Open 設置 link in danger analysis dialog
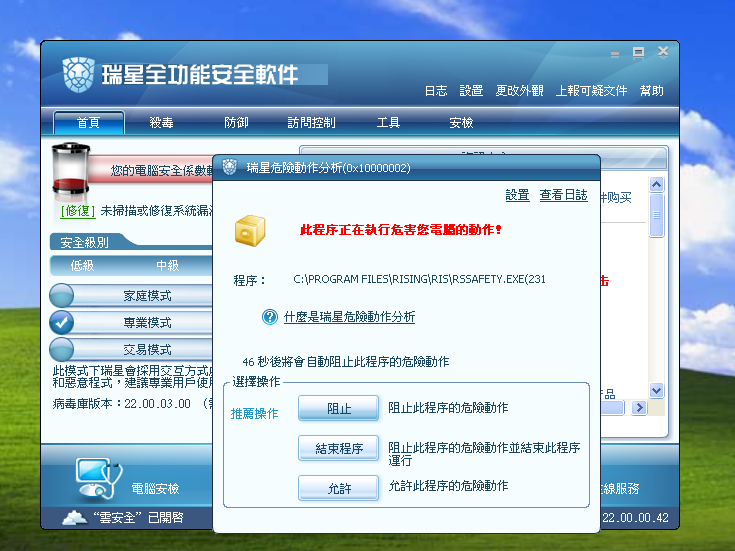 point(518,195)
